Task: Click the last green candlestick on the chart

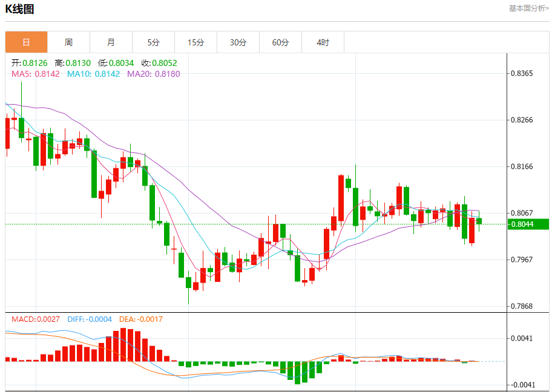Action: 479,221
